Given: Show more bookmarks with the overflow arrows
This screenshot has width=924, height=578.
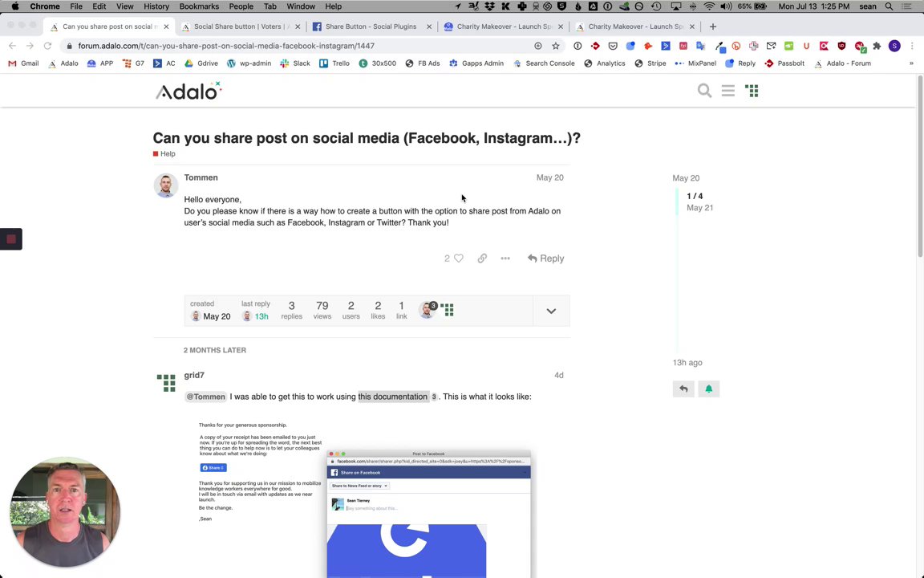Looking at the screenshot, I should [911, 63].
